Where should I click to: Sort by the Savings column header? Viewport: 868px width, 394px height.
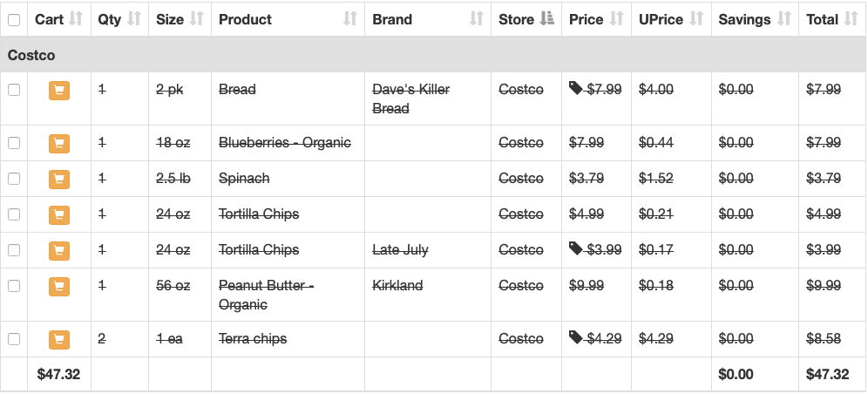(x=755, y=19)
